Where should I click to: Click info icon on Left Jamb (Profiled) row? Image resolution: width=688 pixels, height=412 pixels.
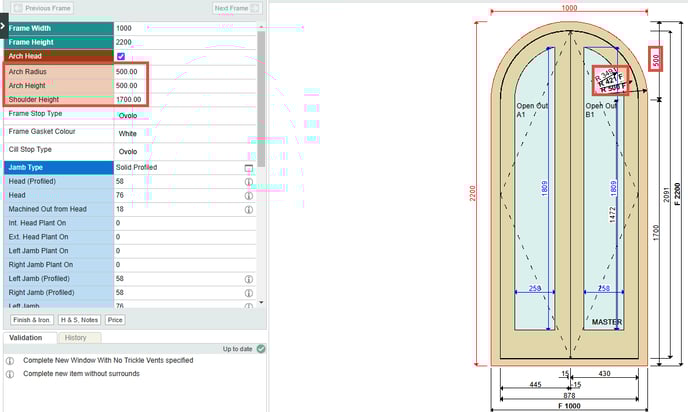coord(248,279)
